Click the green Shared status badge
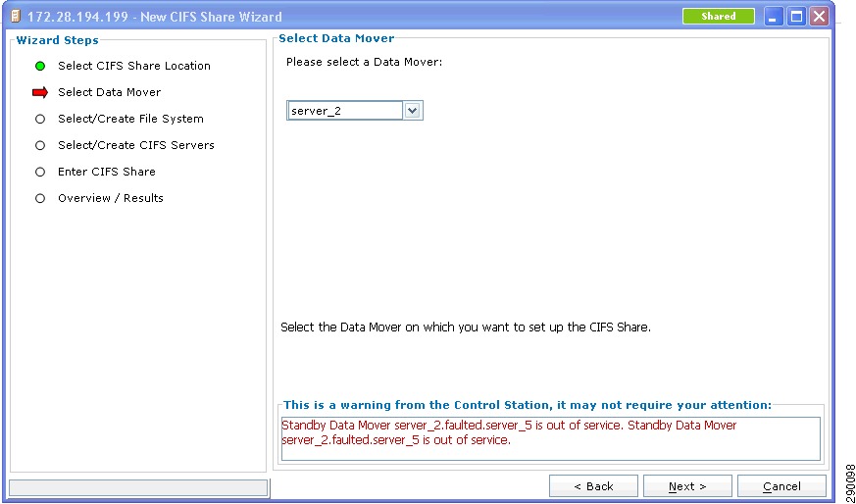Screen dimensions: 856x504 [719, 17]
